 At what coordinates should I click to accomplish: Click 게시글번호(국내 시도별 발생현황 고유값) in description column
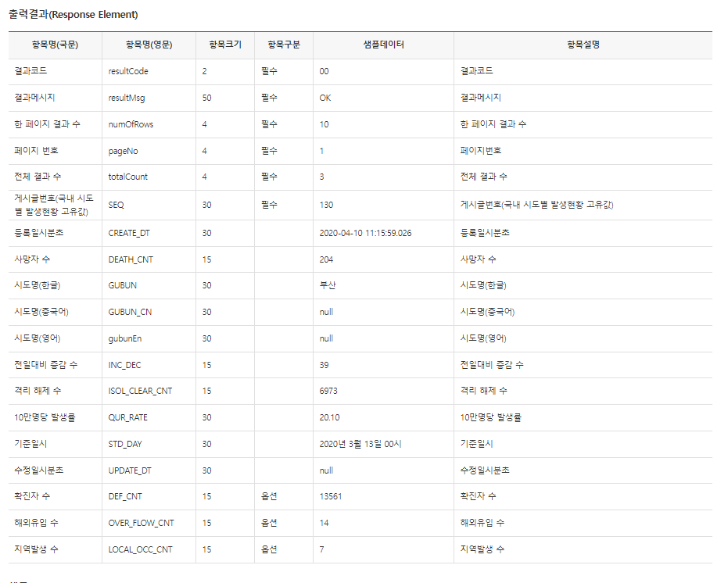[536, 205]
